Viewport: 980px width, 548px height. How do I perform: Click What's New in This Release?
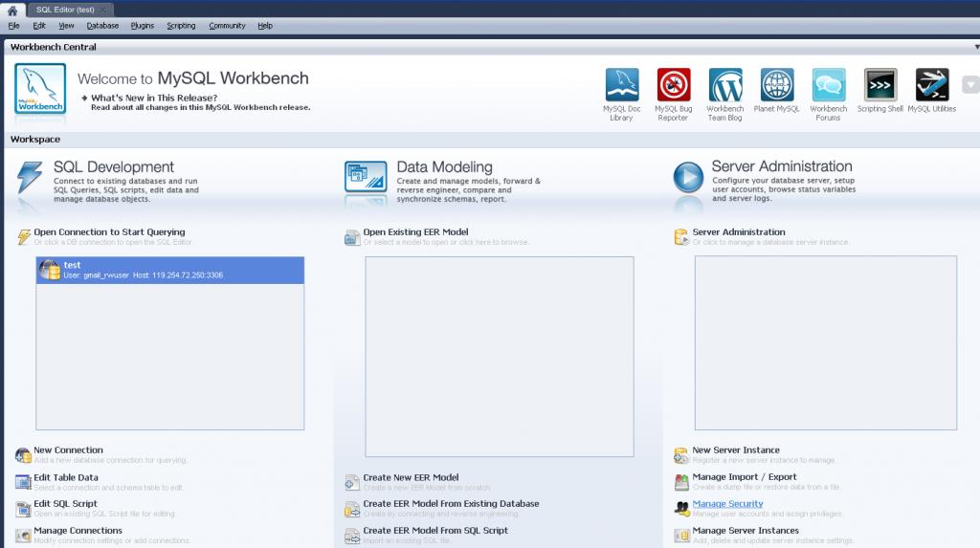coord(153,98)
